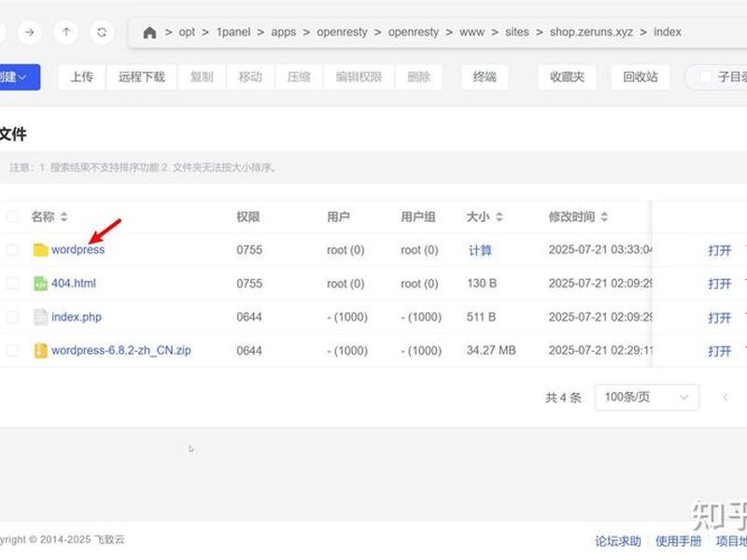
Task: Open the 100条/页 page size dropdown
Action: coord(646,398)
